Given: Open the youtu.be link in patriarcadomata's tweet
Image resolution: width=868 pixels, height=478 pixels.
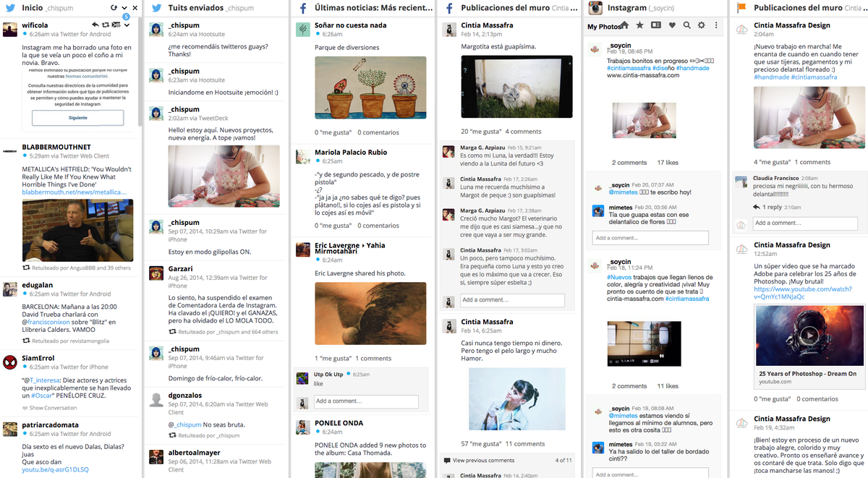Looking at the screenshot, I should [55, 469].
